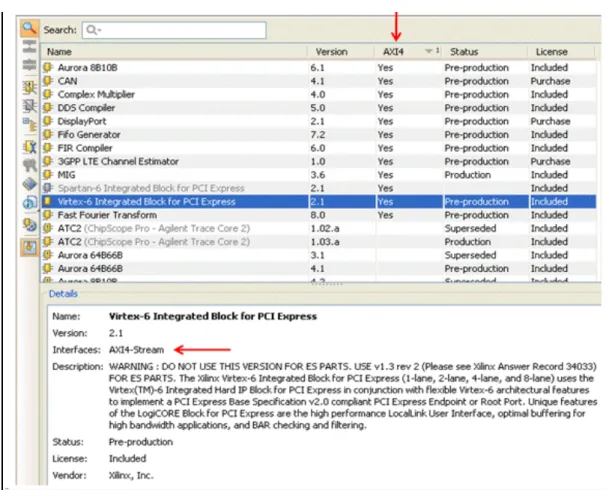The width and height of the screenshot is (606, 490).
Task: Click version 7.2 in the Fifo Generator row
Action: [x=318, y=134]
